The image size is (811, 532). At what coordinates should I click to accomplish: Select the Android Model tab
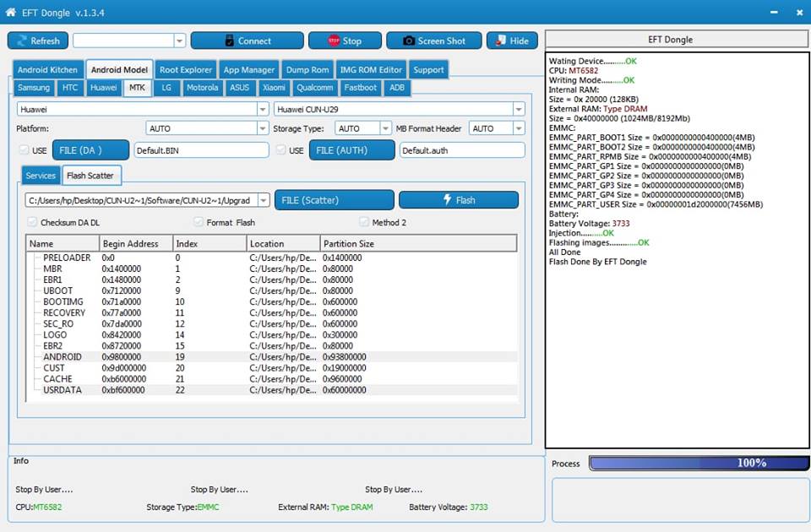point(119,70)
